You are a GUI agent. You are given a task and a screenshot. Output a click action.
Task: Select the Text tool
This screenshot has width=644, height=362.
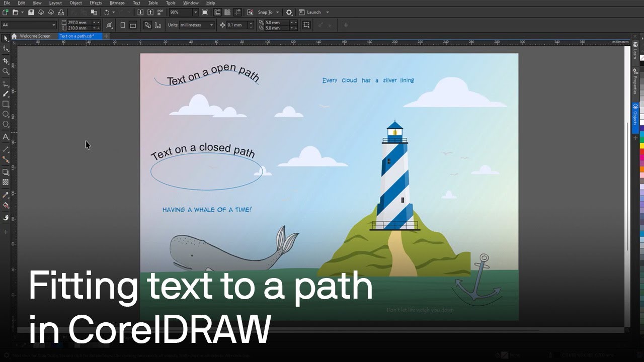6,137
